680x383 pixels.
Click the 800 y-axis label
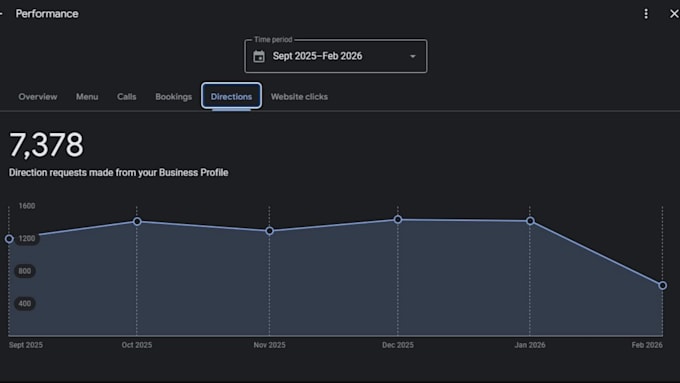pos(25,271)
